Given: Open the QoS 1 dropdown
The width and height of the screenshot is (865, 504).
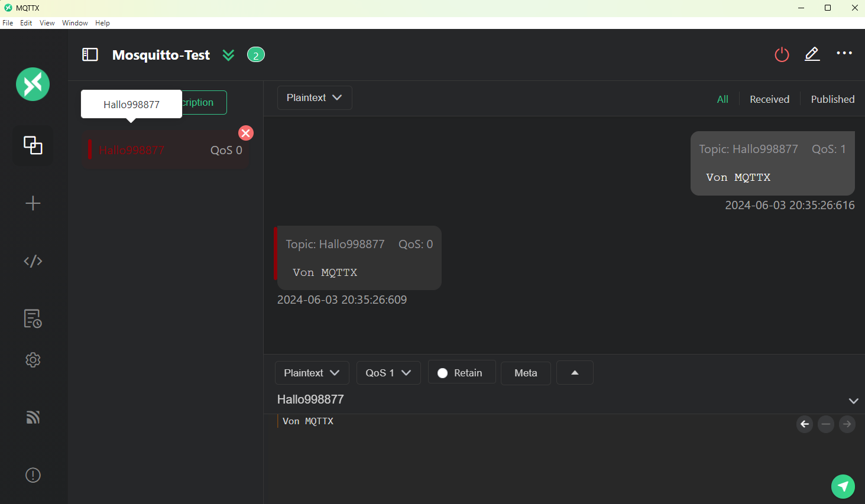Looking at the screenshot, I should [x=388, y=373].
